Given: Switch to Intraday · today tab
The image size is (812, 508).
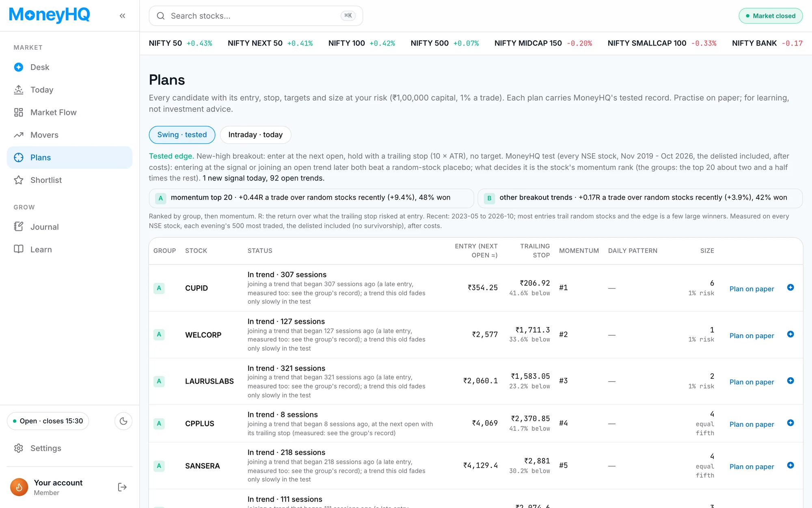Looking at the screenshot, I should coord(255,135).
